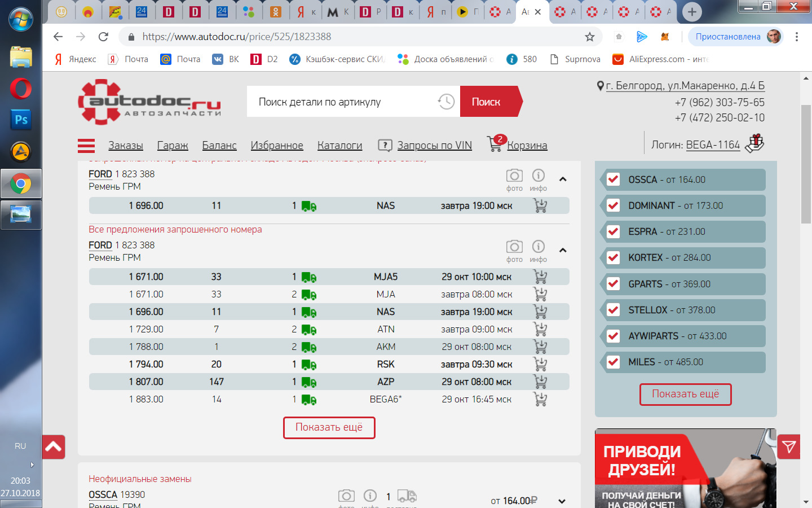812x508 pixels.
Task: Open the red filter funnel button
Action: (789, 447)
